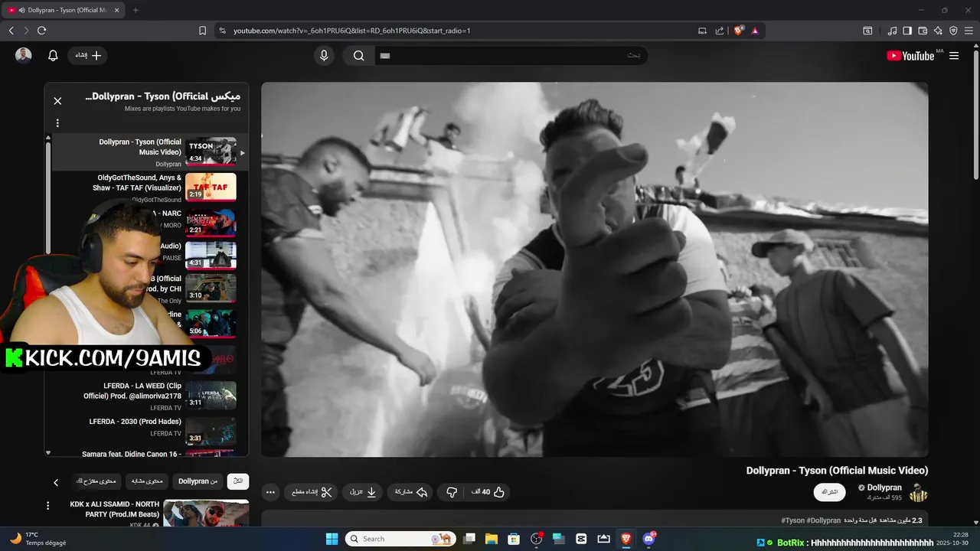This screenshot has width=980, height=551.
Task: Download the video with download button
Action: [x=363, y=492]
